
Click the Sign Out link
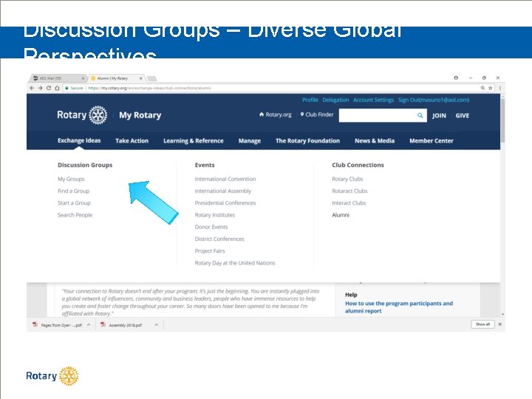tap(434, 100)
